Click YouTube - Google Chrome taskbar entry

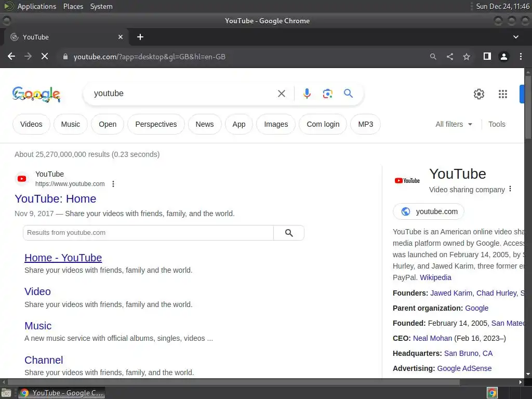pos(61,393)
